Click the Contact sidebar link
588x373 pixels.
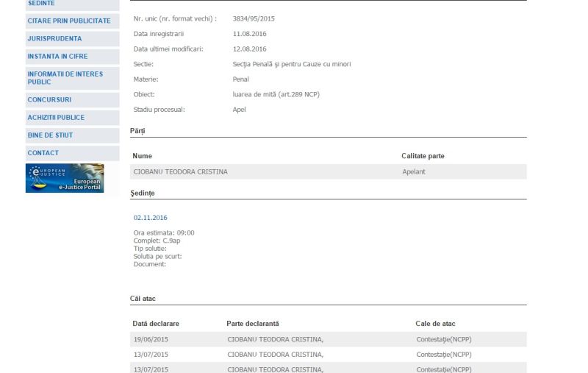[x=43, y=153]
